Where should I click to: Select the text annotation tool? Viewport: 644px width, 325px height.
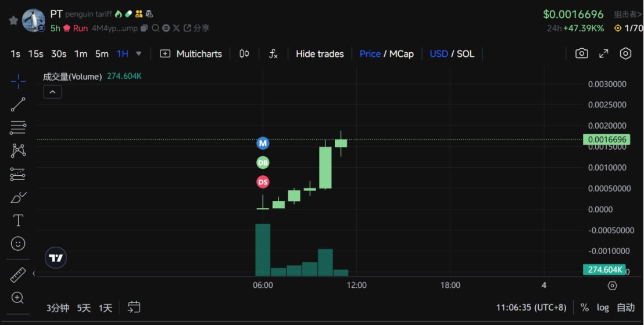click(18, 221)
